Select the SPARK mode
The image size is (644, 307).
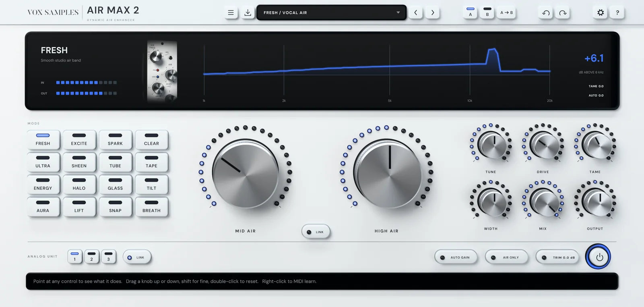click(116, 139)
